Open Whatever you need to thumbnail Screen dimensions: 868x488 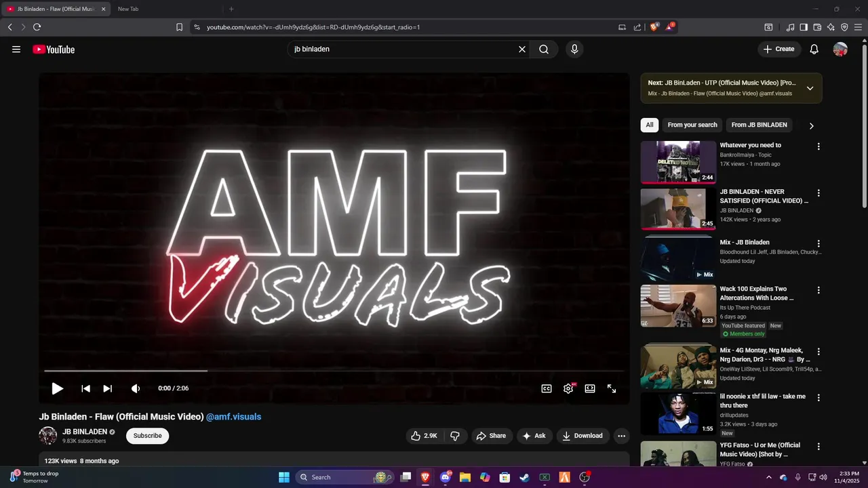678,162
